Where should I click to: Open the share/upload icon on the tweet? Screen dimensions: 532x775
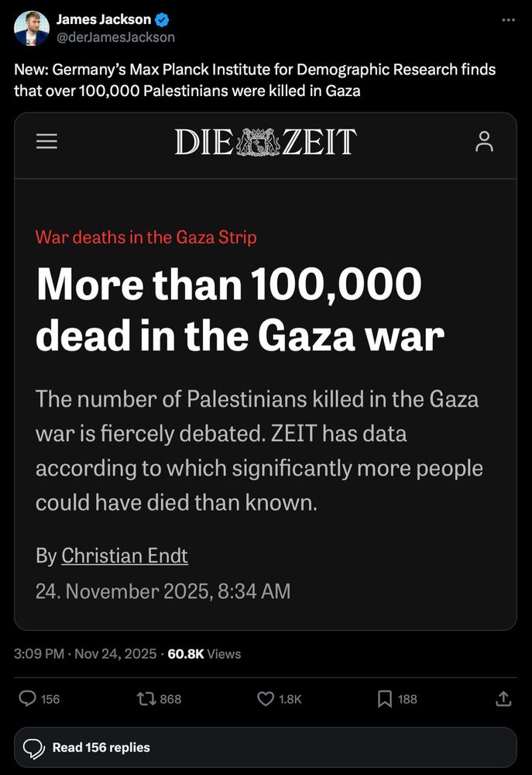tap(504, 699)
